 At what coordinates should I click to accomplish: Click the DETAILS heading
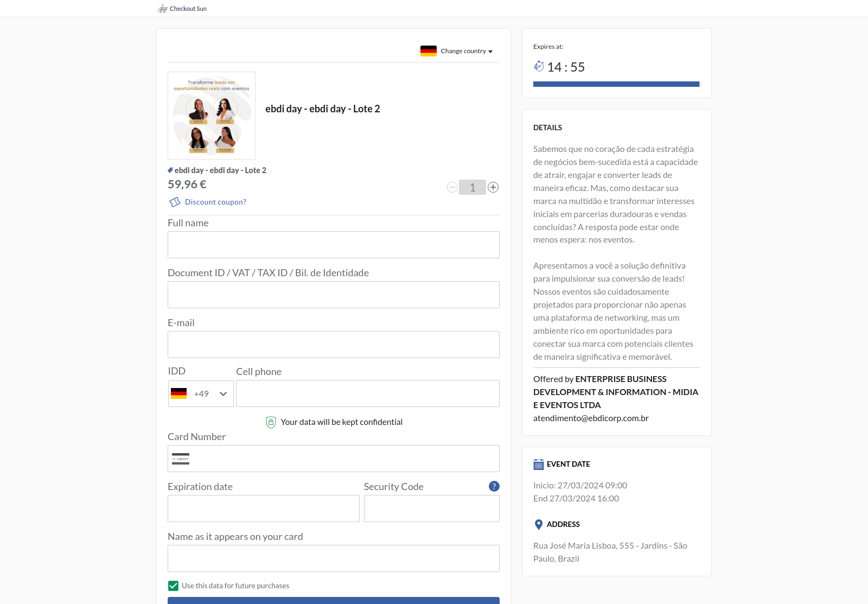click(547, 128)
